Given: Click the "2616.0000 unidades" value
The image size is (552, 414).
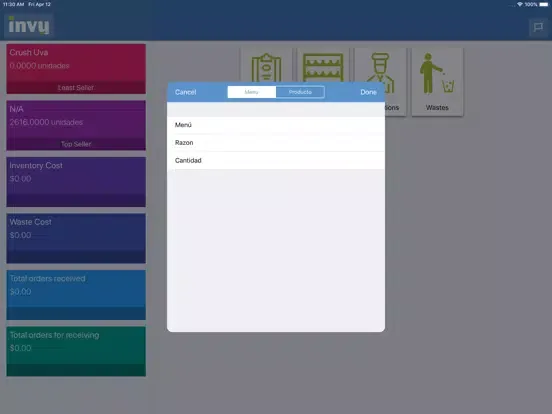Looking at the screenshot, I should point(46,122).
